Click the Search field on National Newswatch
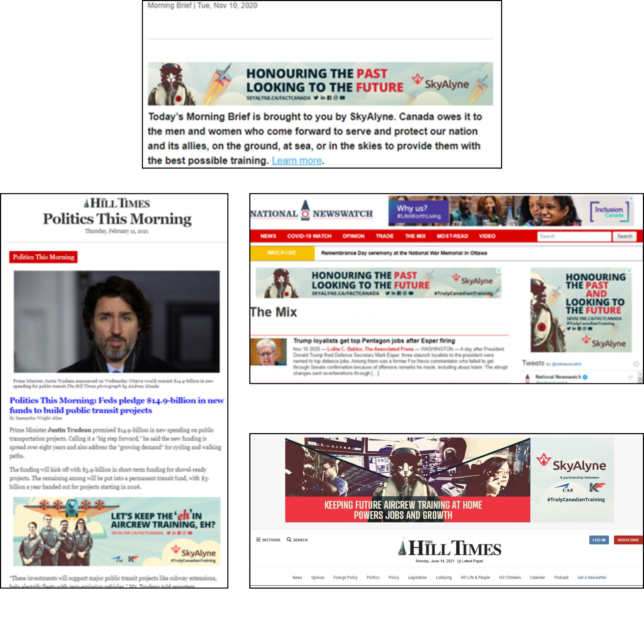Viewport: 644px width, 644px height. pos(574,236)
